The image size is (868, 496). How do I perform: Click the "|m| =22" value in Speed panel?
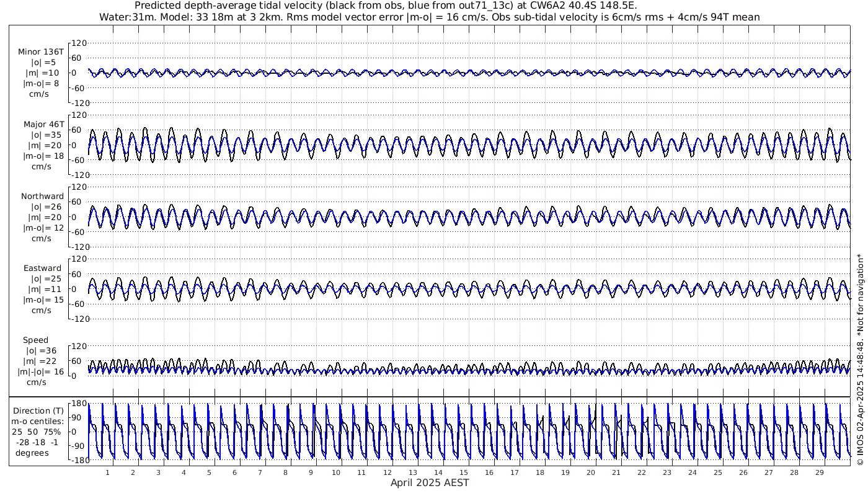42,361
